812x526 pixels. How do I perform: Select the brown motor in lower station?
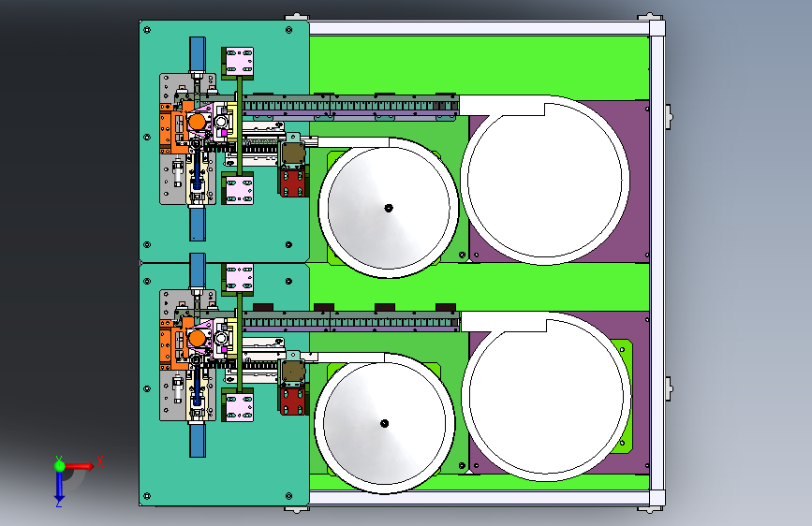(293, 372)
